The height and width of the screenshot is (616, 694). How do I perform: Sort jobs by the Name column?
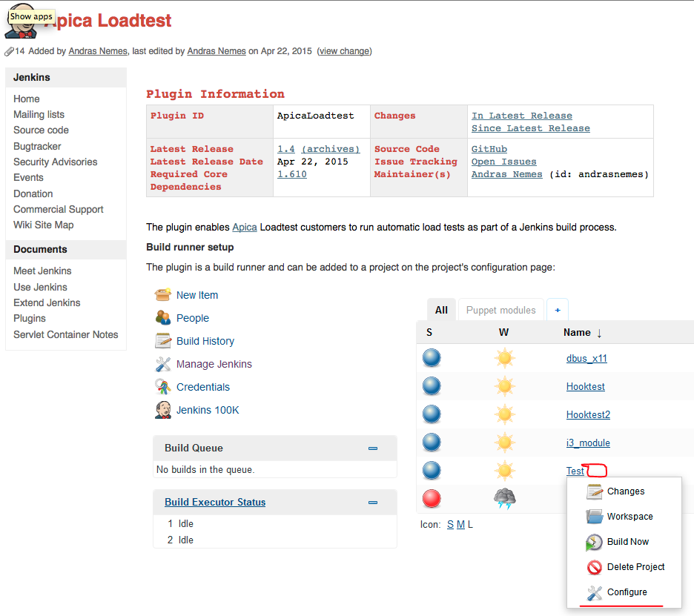pos(582,332)
